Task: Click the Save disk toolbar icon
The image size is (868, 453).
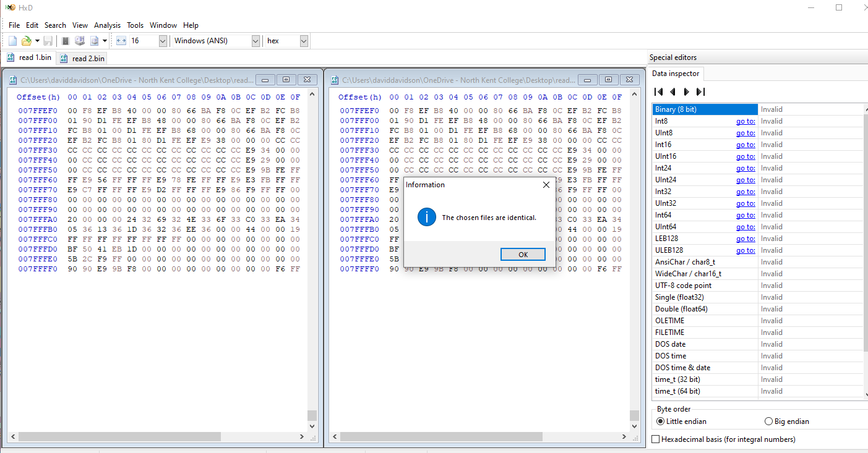Action: (48, 41)
